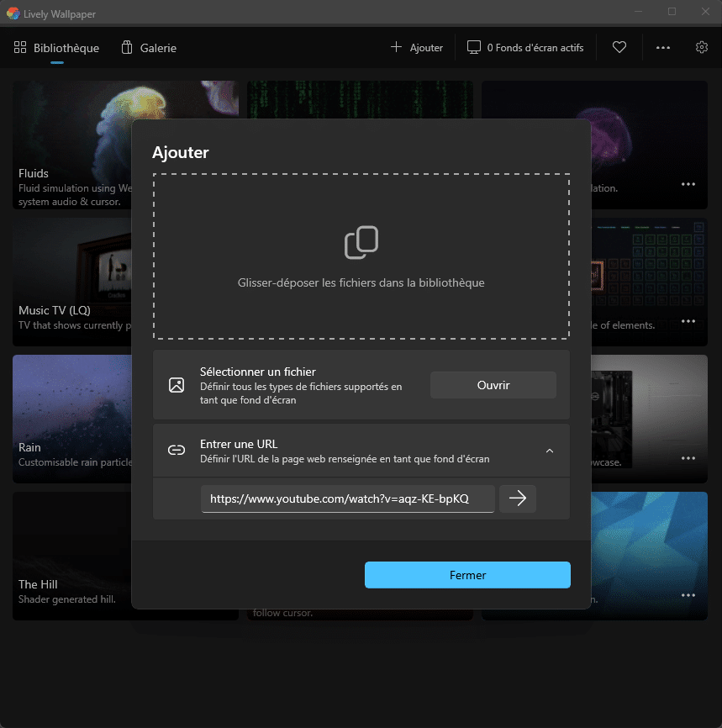The width and height of the screenshot is (722, 728).
Task: Click the heart icon in top toolbar
Action: click(x=619, y=48)
